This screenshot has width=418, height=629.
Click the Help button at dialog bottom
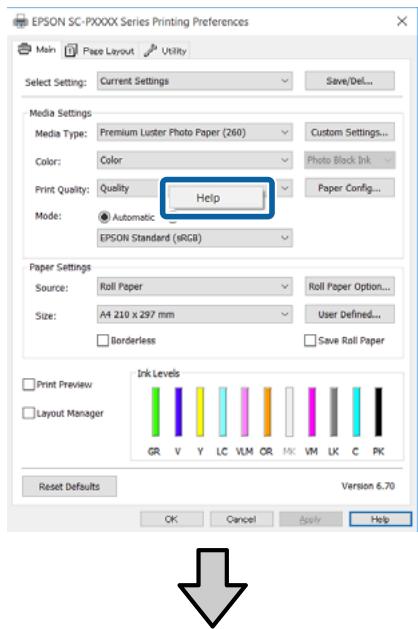[x=380, y=519]
